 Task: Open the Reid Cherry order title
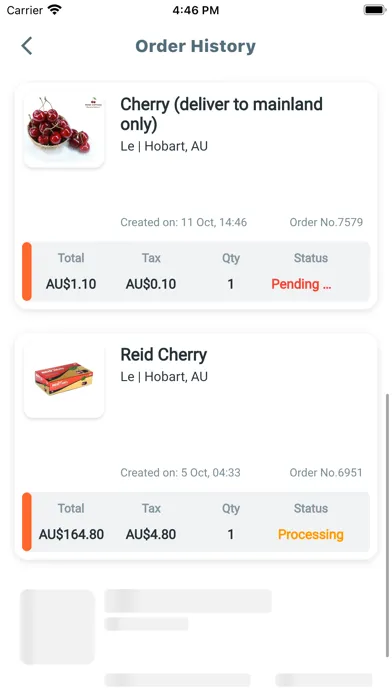163,355
